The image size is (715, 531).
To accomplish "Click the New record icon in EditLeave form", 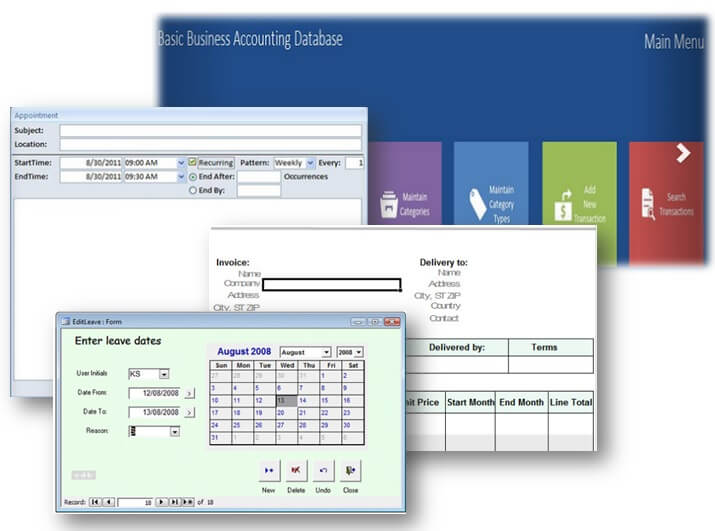I will pos(269,470).
